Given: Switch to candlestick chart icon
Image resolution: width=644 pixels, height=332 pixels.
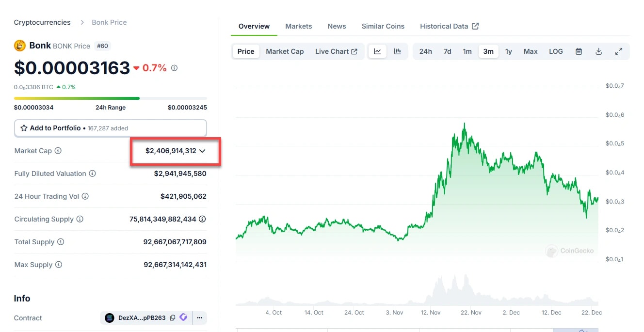Looking at the screenshot, I should tap(398, 51).
